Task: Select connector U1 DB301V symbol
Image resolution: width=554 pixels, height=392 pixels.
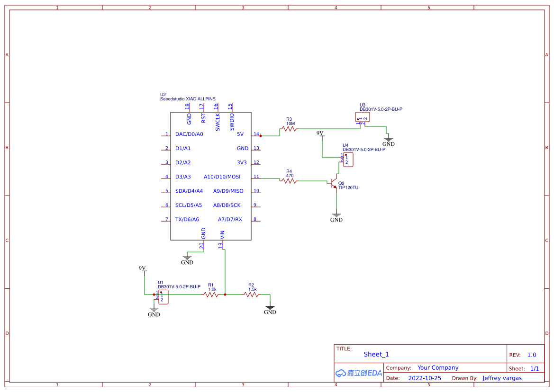Action: click(x=163, y=297)
